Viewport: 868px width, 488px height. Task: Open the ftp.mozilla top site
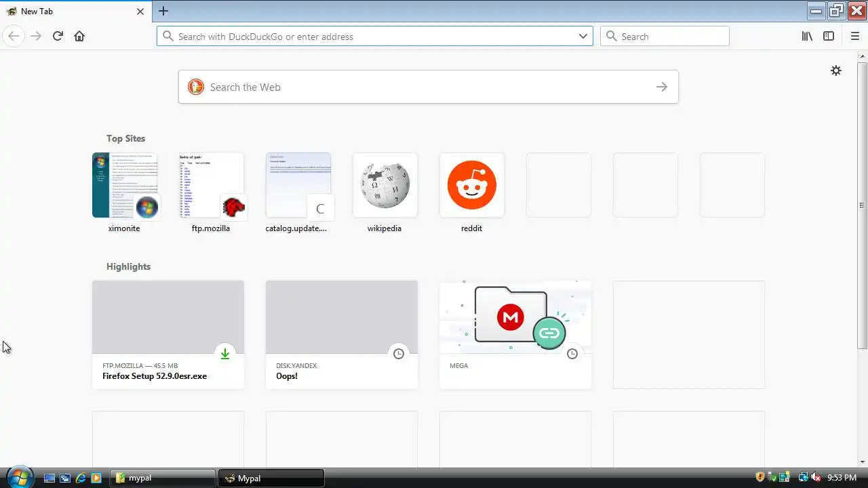[211, 193]
